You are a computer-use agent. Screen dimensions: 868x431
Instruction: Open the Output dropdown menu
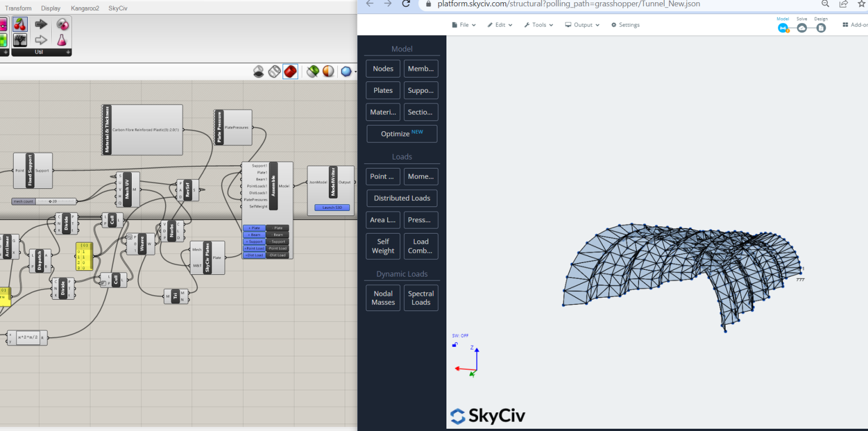[582, 24]
